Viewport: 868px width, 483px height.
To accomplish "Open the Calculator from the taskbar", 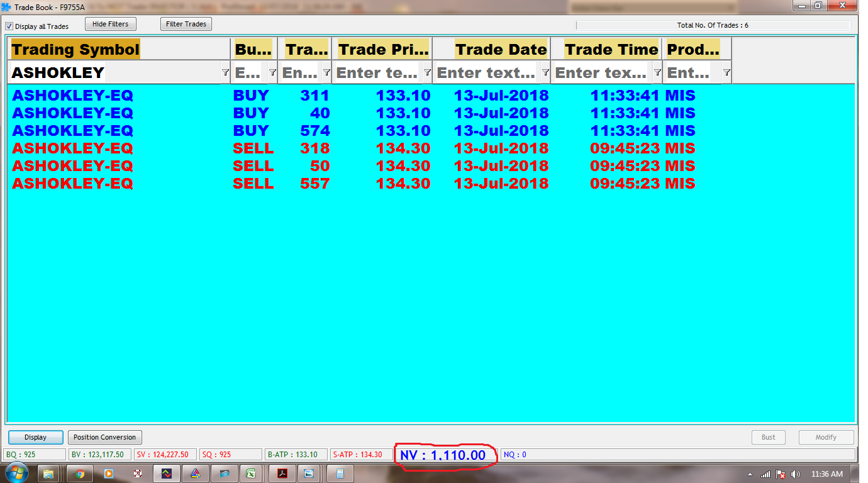I will pos(340,474).
